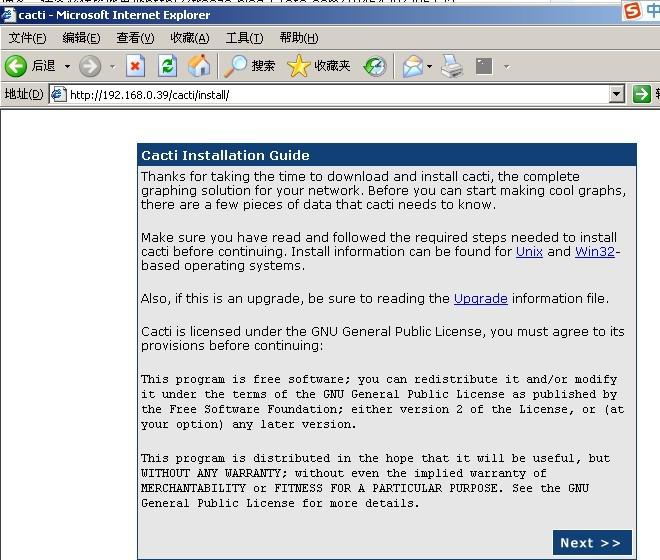Screen dimensions: 660x560
Task: Click the green Go arrow button
Action: (641, 94)
